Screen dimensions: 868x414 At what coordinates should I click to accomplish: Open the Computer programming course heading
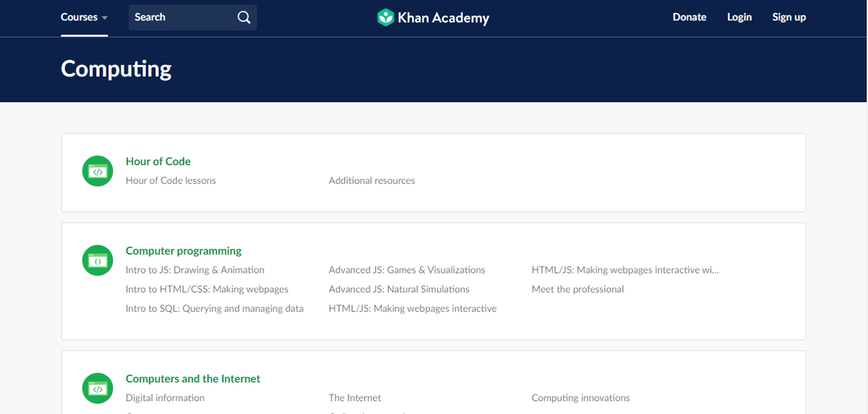pos(184,251)
